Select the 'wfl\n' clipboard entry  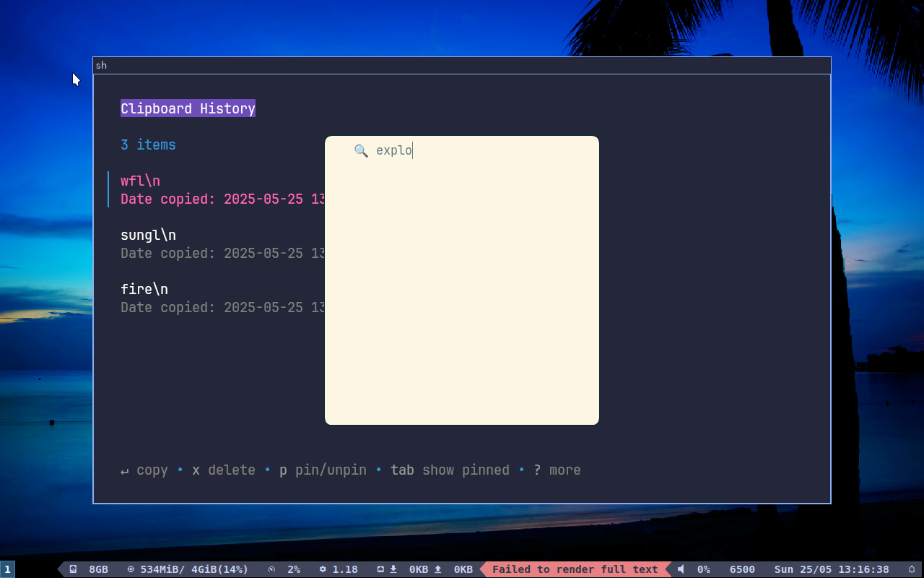click(141, 181)
